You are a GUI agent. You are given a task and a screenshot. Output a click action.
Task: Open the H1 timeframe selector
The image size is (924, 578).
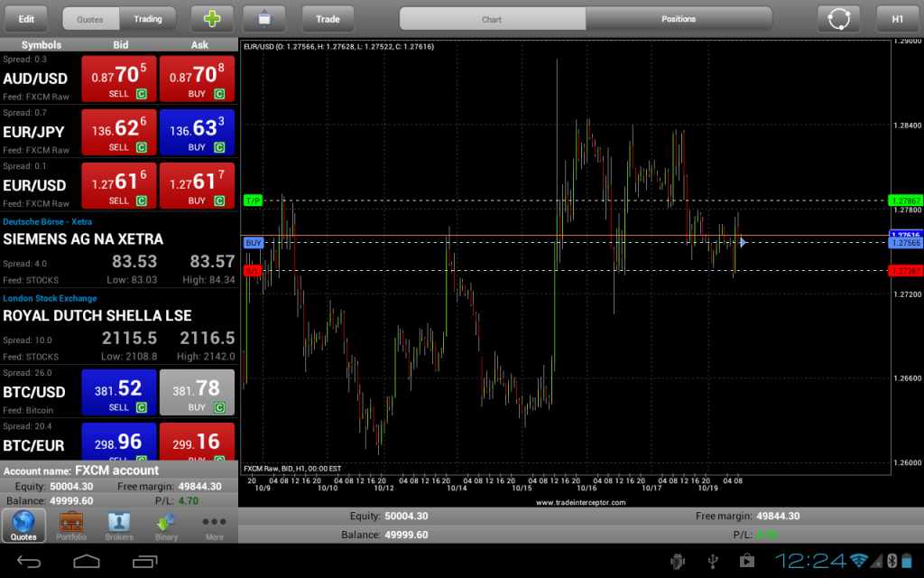tap(898, 19)
